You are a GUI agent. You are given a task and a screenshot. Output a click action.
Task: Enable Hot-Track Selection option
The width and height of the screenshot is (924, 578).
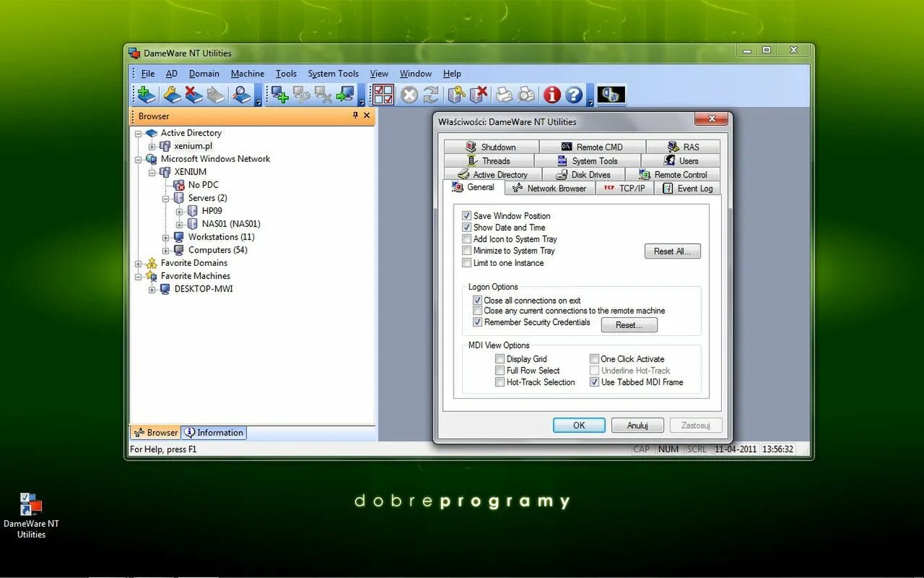pos(500,382)
